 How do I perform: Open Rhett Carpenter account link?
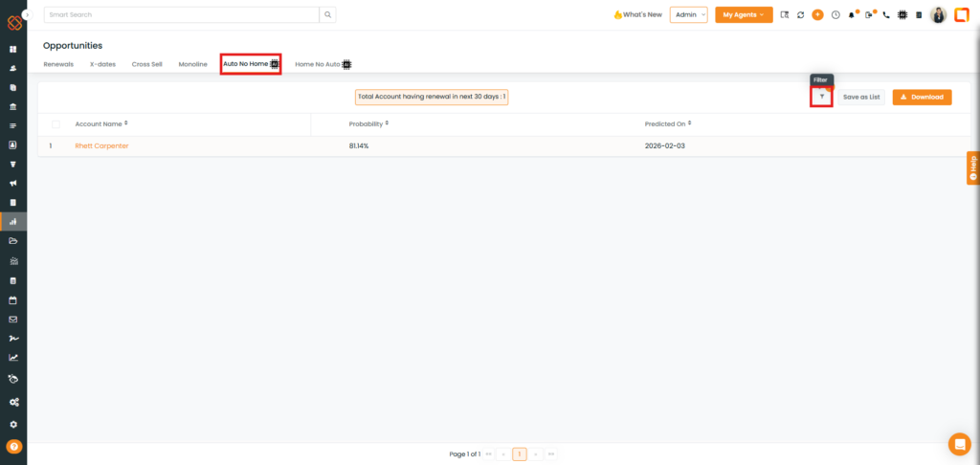pyautogui.click(x=101, y=145)
